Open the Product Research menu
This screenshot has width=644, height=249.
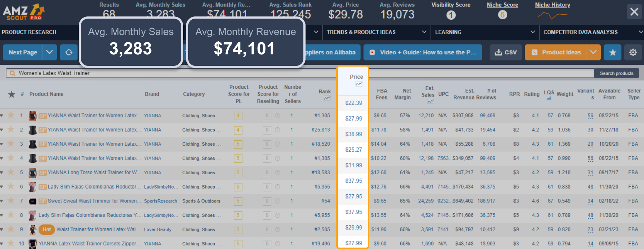(29, 32)
